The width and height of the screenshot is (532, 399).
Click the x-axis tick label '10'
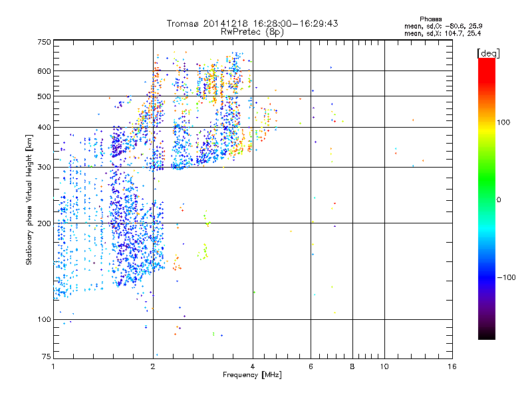384,366
